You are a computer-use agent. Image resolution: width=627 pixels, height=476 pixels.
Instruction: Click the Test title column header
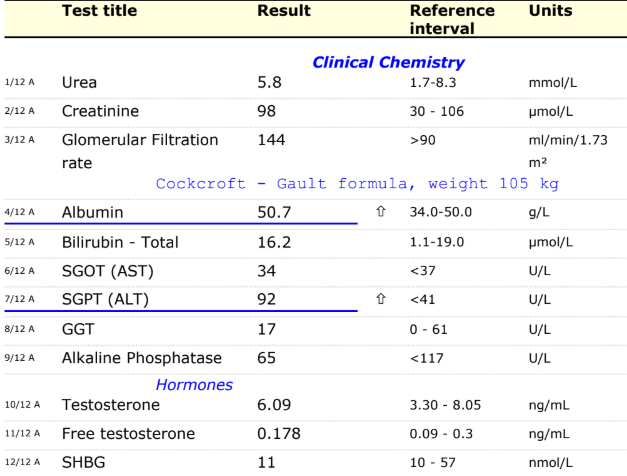coord(100,11)
